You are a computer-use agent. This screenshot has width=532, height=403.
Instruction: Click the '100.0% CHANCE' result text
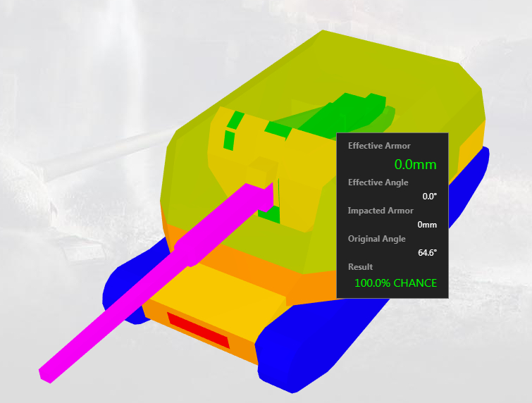coord(395,283)
